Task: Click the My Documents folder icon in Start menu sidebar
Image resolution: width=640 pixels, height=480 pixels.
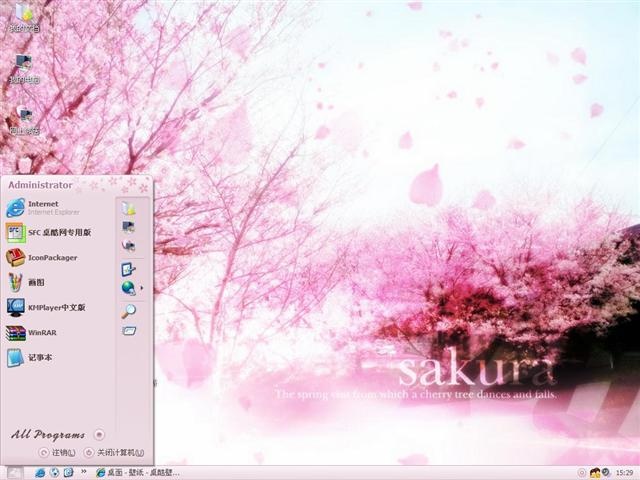Action: point(129,208)
